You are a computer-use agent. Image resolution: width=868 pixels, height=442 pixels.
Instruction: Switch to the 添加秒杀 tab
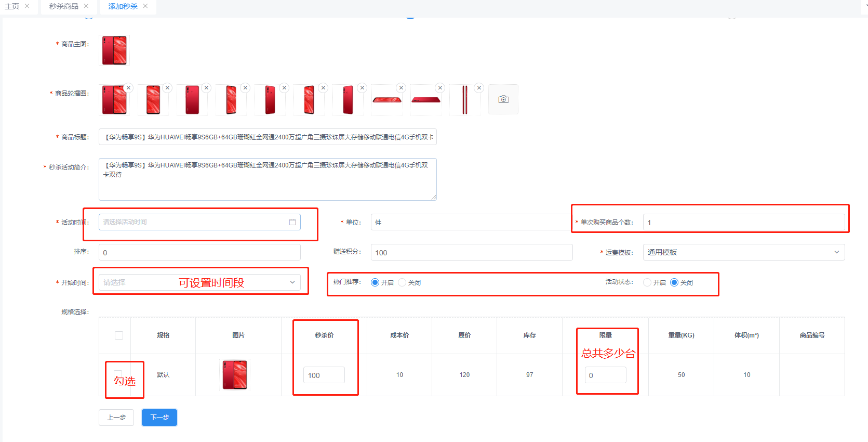[x=123, y=6]
